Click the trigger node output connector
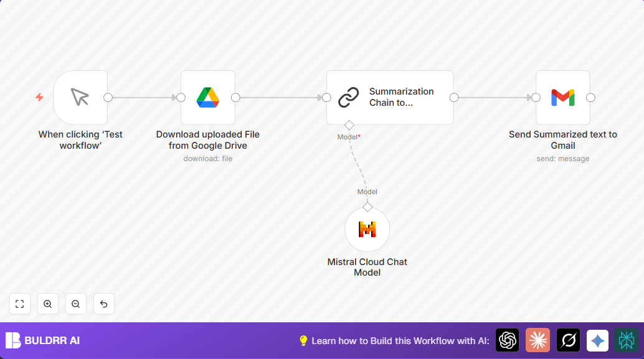 pos(108,98)
